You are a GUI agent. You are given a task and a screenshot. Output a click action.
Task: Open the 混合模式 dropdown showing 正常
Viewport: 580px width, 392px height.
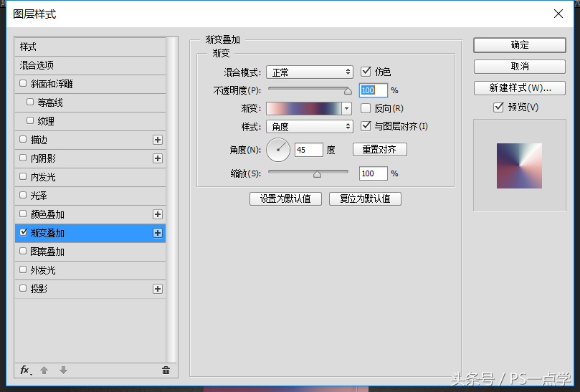tap(310, 72)
